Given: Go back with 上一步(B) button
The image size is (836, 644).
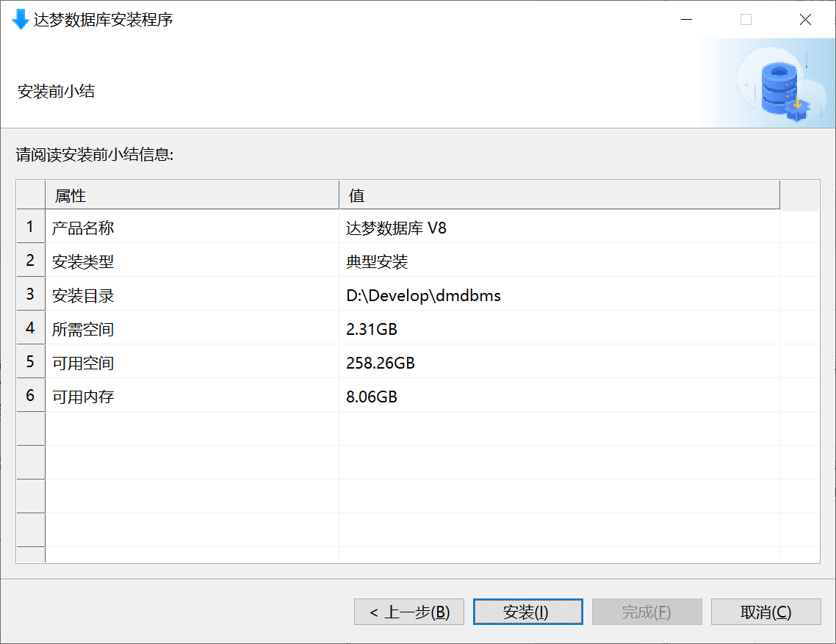Looking at the screenshot, I should [x=409, y=612].
